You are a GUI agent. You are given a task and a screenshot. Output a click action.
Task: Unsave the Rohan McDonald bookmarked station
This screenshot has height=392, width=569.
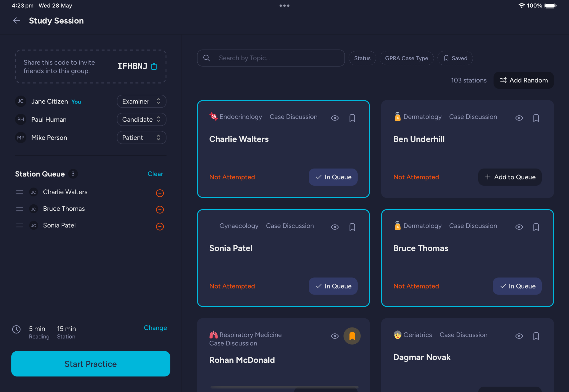(x=352, y=336)
